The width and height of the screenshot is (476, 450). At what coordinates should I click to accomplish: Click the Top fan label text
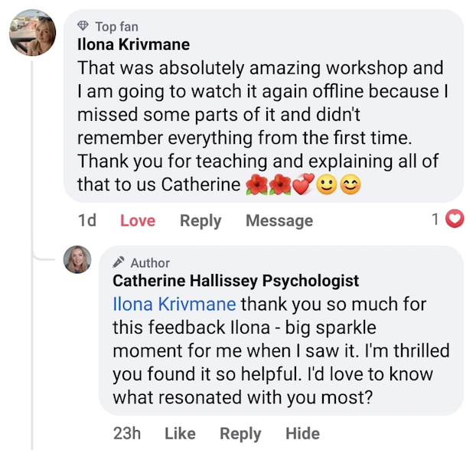(x=116, y=27)
